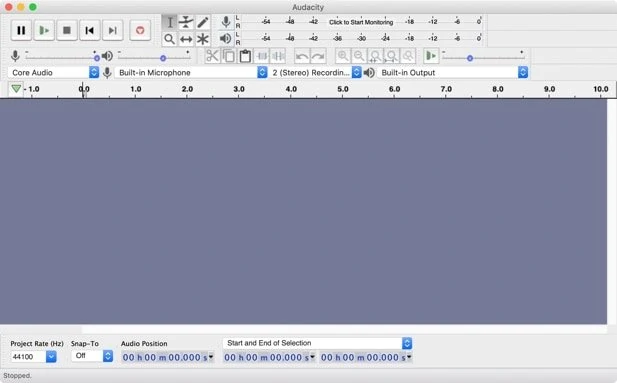Start playback with the Play button
617x383 pixels.
[44, 30]
